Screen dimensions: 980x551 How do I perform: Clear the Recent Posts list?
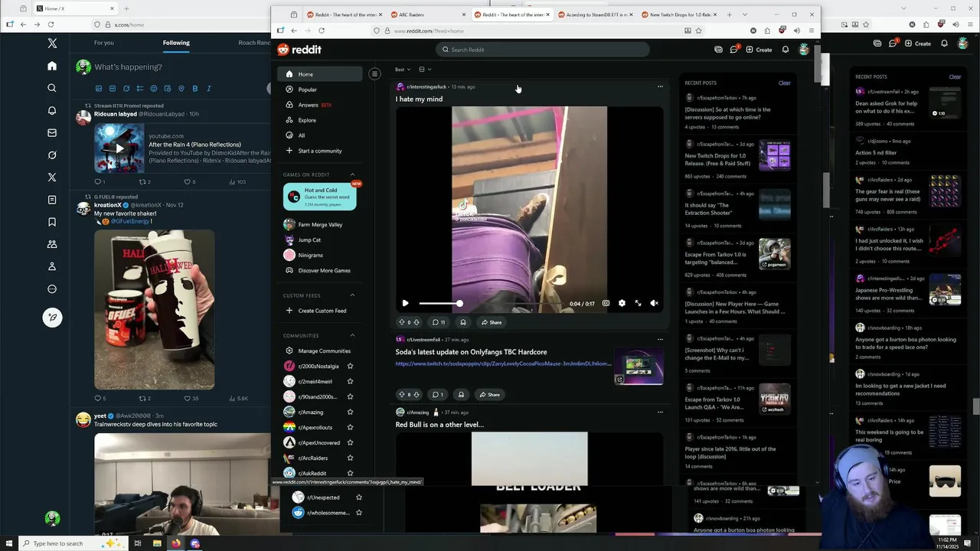785,83
